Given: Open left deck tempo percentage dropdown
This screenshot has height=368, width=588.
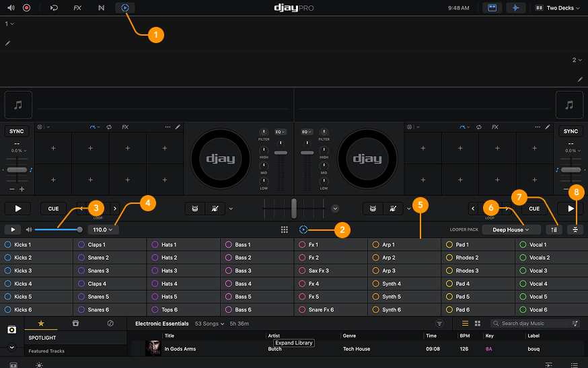Looking at the screenshot, I should [x=19, y=151].
